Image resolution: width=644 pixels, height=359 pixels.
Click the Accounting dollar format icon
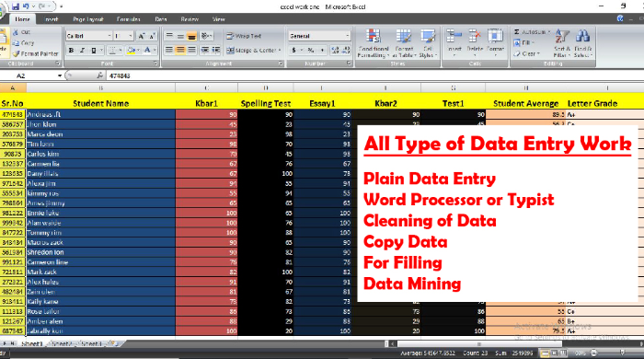click(x=293, y=50)
